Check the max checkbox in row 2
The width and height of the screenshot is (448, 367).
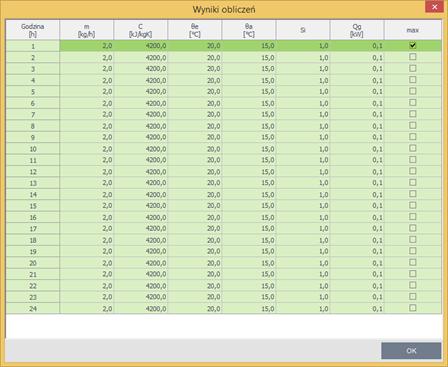pos(413,57)
